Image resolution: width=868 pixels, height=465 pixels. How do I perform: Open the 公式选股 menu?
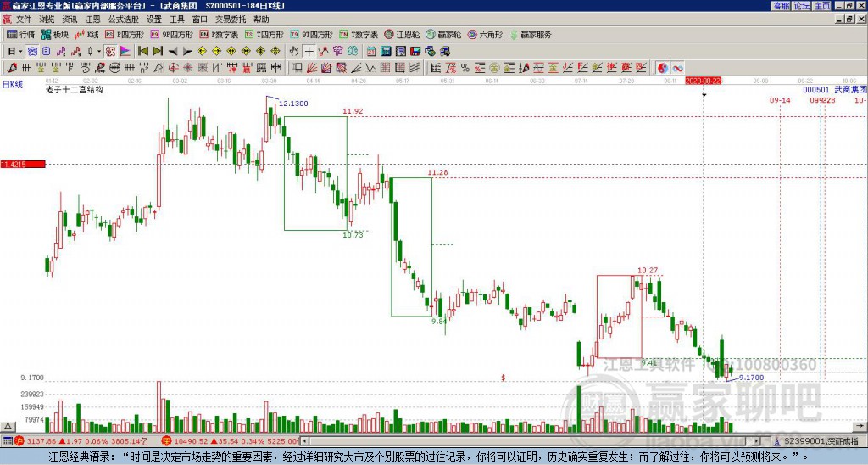pyautogui.click(x=124, y=20)
